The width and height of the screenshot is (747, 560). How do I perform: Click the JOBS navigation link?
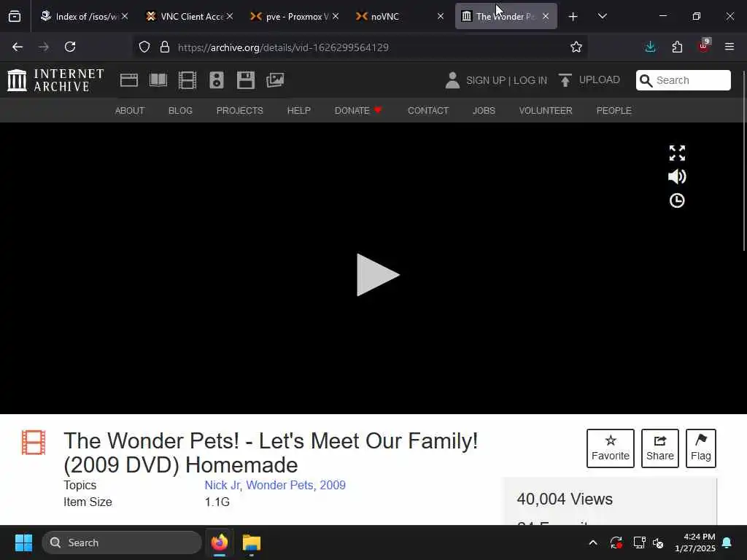pyautogui.click(x=484, y=111)
